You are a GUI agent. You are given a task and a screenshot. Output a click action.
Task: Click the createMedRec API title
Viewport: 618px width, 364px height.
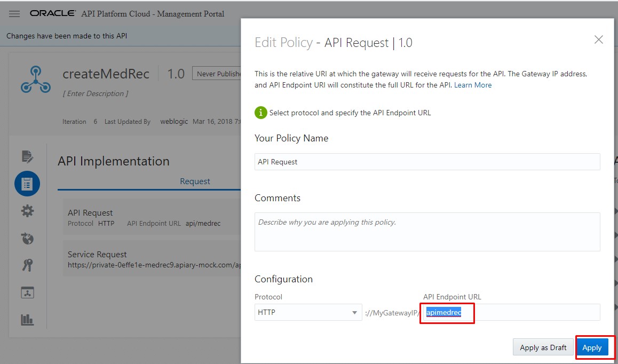click(x=106, y=74)
